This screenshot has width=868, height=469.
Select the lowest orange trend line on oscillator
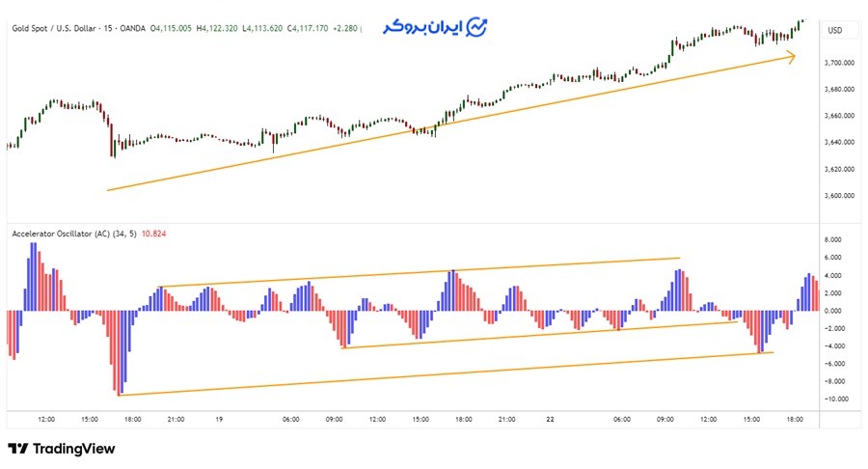(x=444, y=373)
